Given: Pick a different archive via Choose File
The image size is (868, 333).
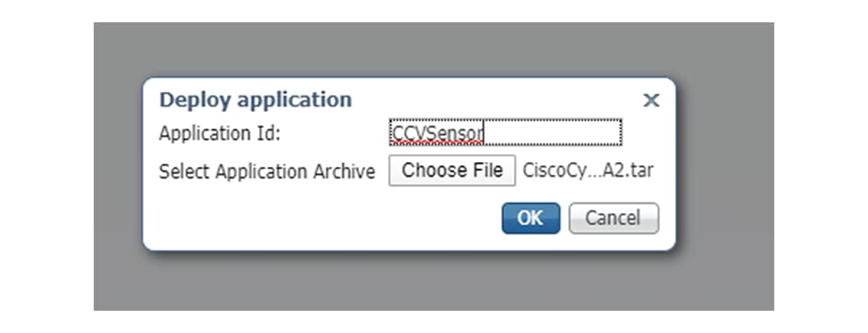Looking at the screenshot, I should 452,171.
